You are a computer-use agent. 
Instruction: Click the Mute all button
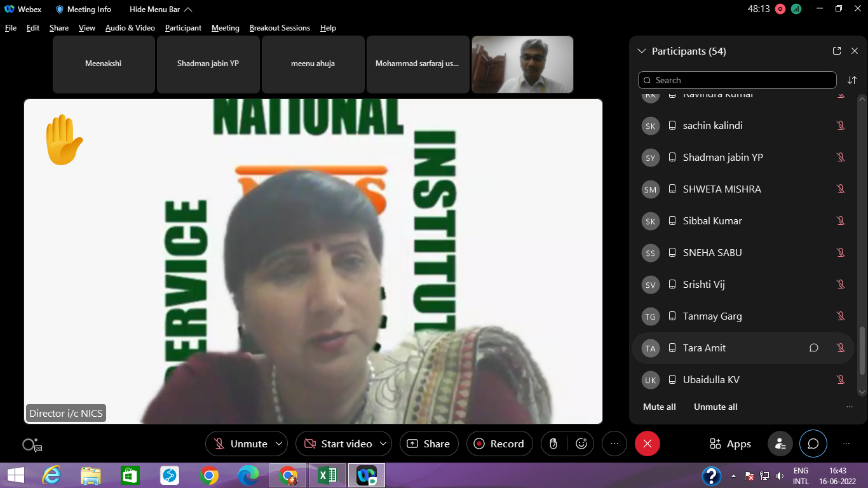pos(659,407)
